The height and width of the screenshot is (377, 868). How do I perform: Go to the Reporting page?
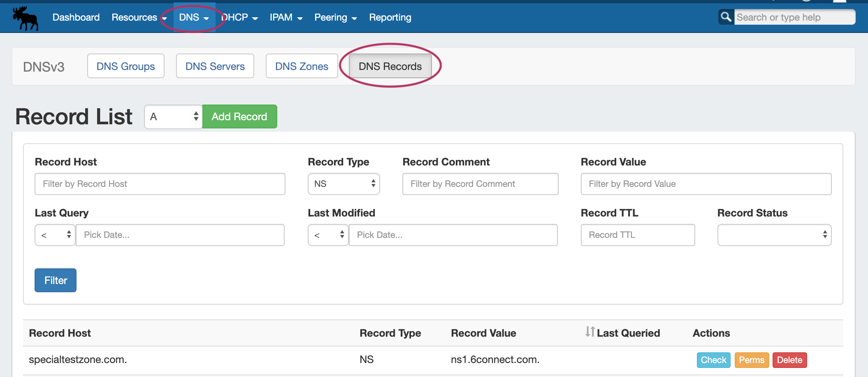[x=390, y=17]
